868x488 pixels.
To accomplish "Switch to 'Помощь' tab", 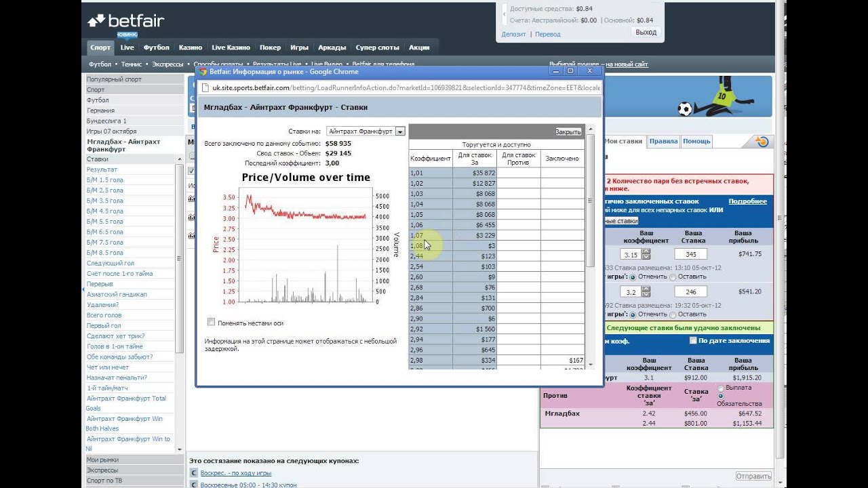I will (x=696, y=141).
